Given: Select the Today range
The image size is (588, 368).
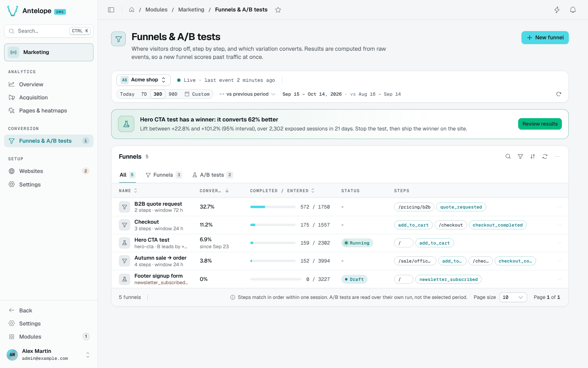Looking at the screenshot, I should [x=127, y=94].
